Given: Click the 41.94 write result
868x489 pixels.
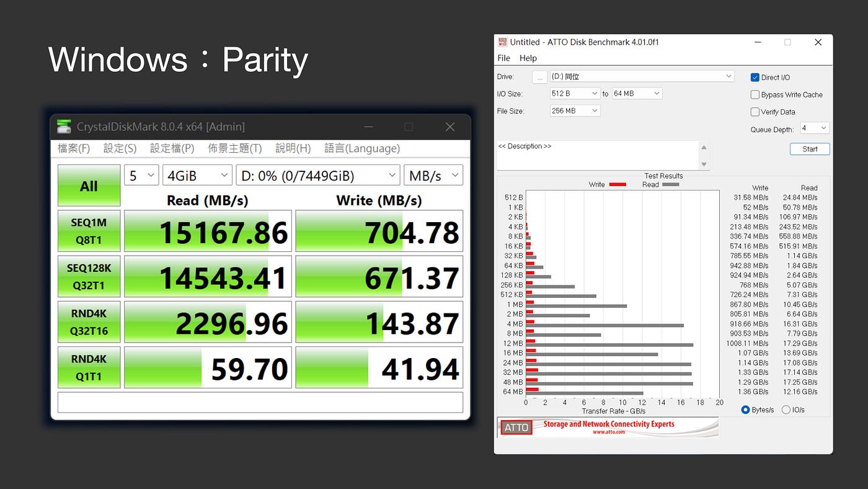Looking at the screenshot, I should (379, 367).
